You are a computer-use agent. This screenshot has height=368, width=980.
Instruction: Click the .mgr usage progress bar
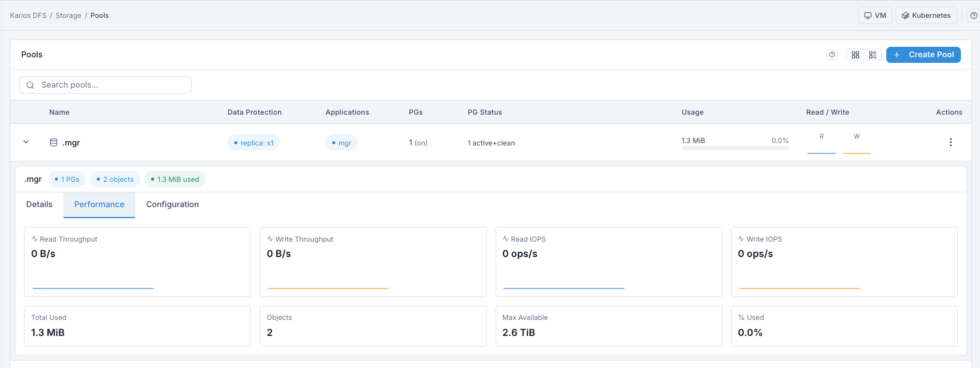[735, 148]
